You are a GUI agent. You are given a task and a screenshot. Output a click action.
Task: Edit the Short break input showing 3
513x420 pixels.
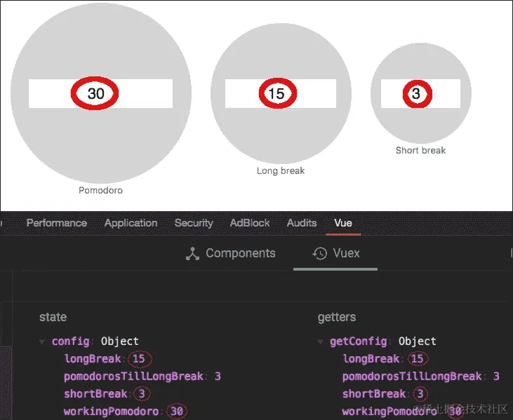[420, 93]
